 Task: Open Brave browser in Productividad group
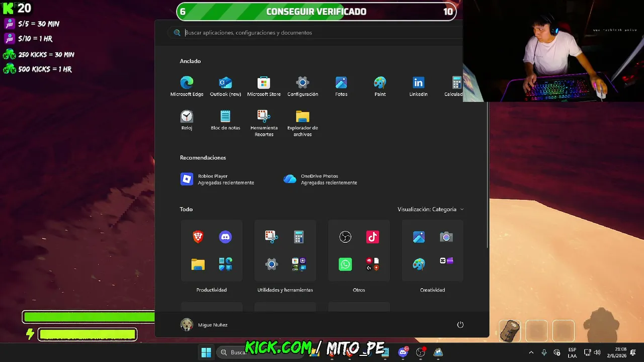pyautogui.click(x=198, y=237)
